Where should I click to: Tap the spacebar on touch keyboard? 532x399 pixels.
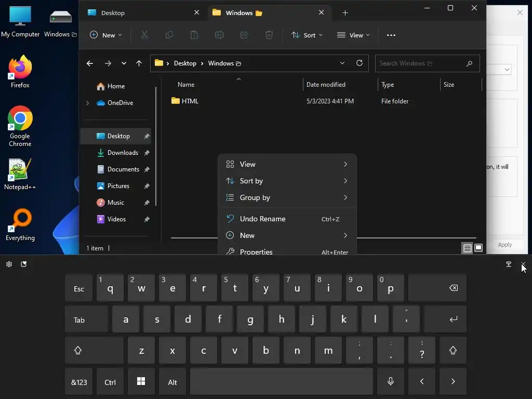pos(281,382)
